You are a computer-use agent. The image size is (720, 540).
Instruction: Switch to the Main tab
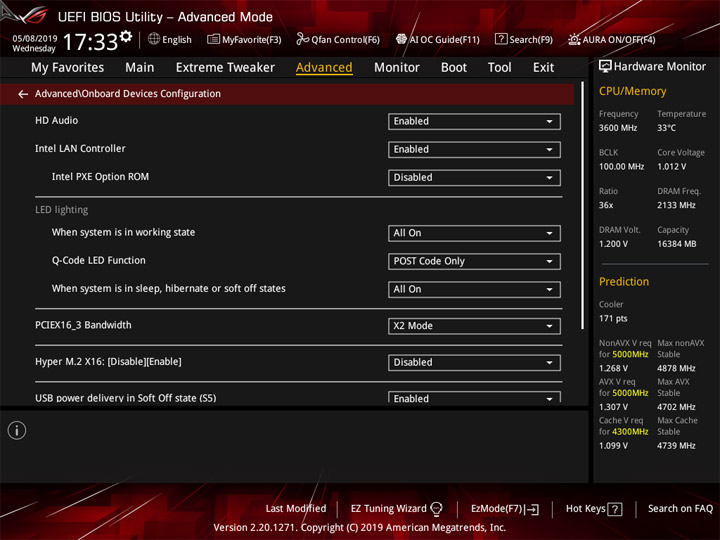pos(140,68)
